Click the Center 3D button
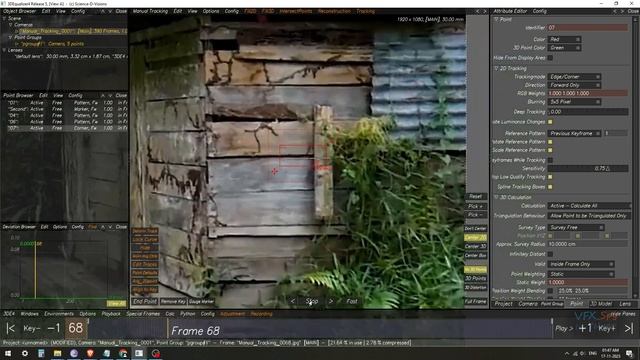The height and width of the screenshot is (360, 640). [x=475, y=246]
